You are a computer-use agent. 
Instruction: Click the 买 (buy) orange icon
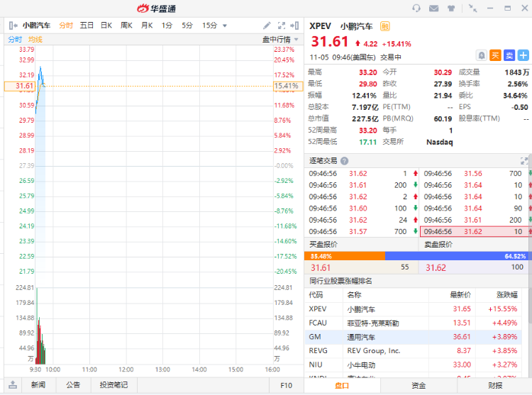(495, 55)
